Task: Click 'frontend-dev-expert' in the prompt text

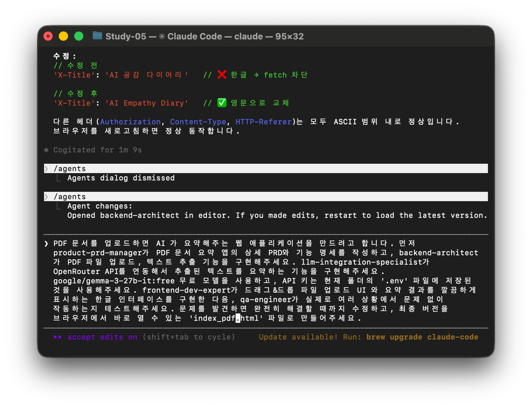Action: [186, 290]
